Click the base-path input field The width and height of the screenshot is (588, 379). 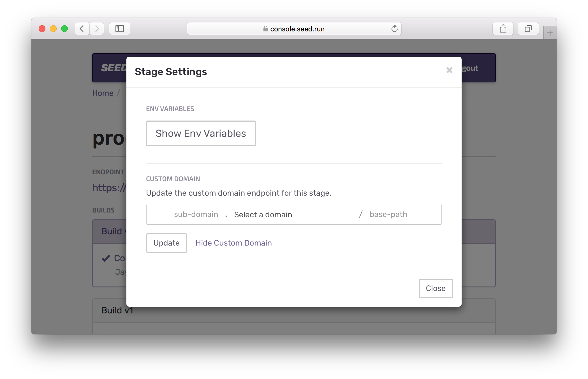pos(388,214)
